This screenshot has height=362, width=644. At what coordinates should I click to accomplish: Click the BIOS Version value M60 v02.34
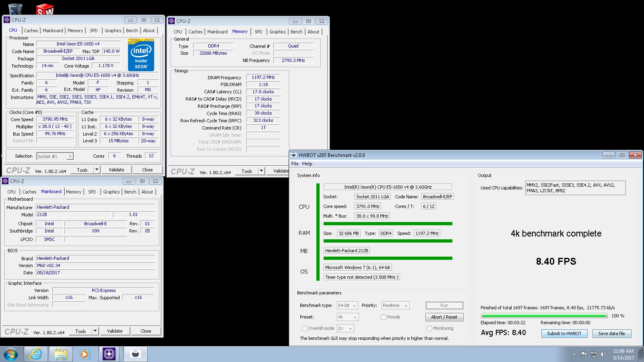(95, 265)
